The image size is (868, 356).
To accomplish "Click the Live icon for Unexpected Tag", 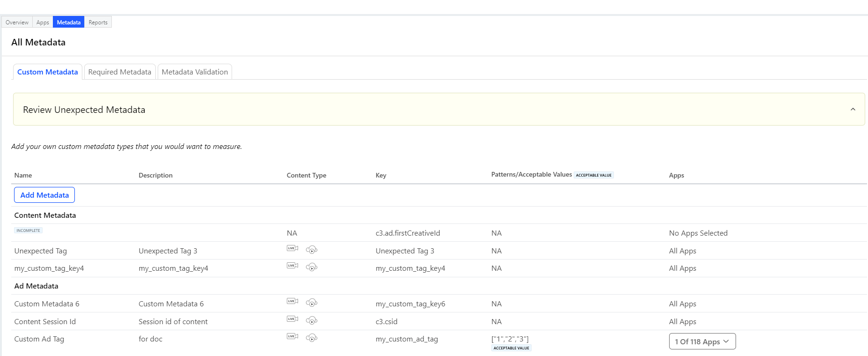I will tap(292, 248).
